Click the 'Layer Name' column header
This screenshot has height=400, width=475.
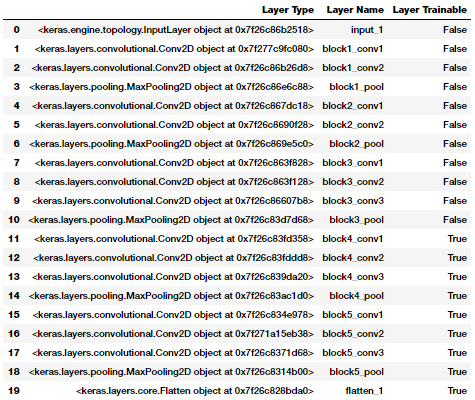[355, 10]
